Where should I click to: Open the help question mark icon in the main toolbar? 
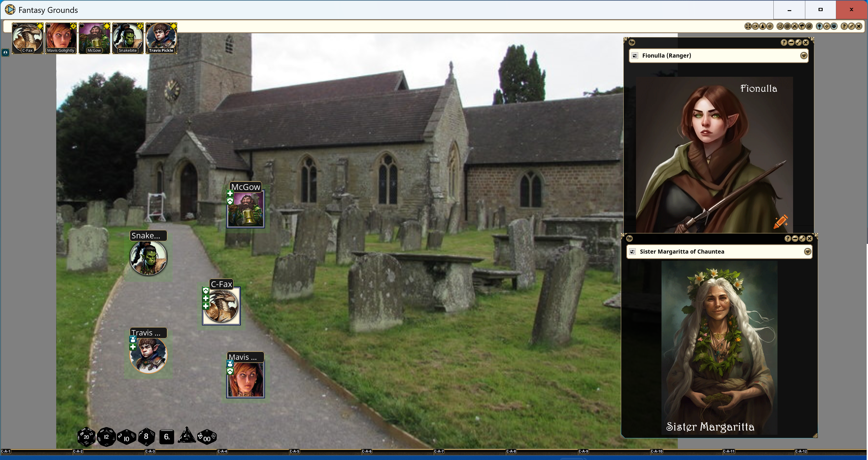pos(844,27)
